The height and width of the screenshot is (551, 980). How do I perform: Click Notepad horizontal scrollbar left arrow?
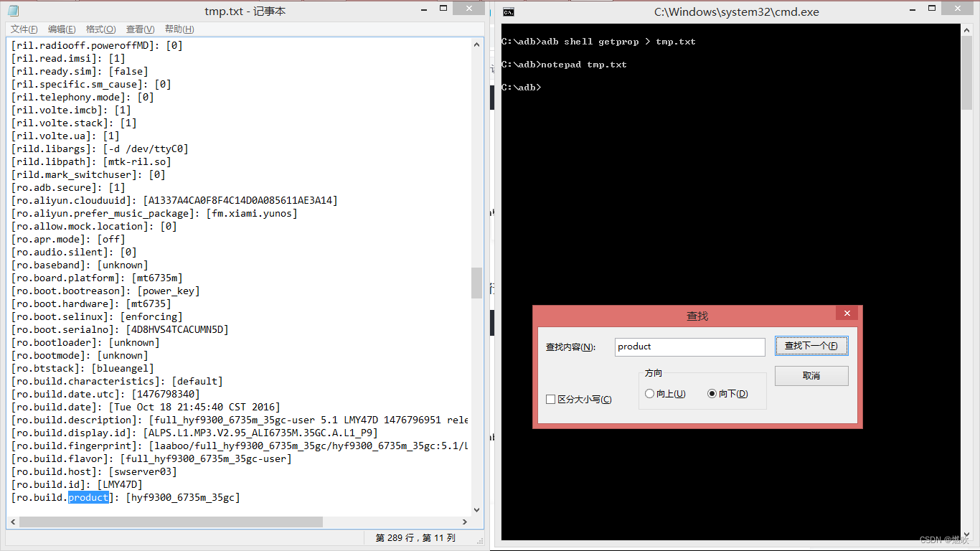(x=13, y=522)
